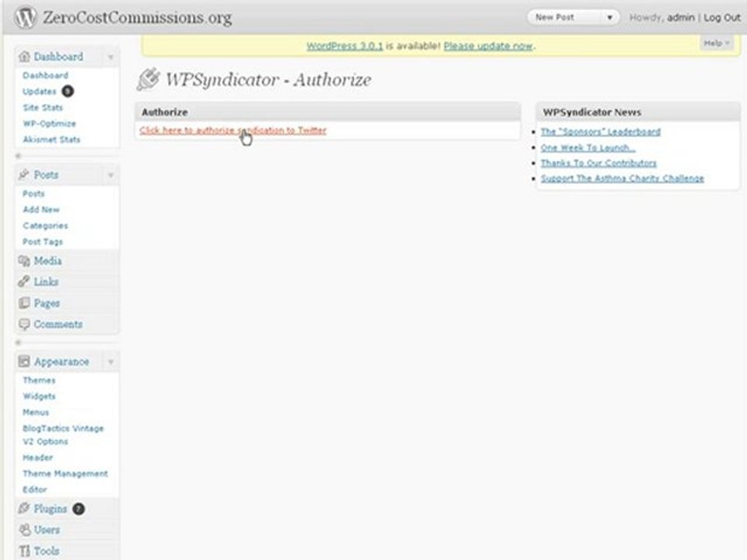Image resolution: width=747 pixels, height=560 pixels.
Task: Select Add New post
Action: tap(41, 209)
